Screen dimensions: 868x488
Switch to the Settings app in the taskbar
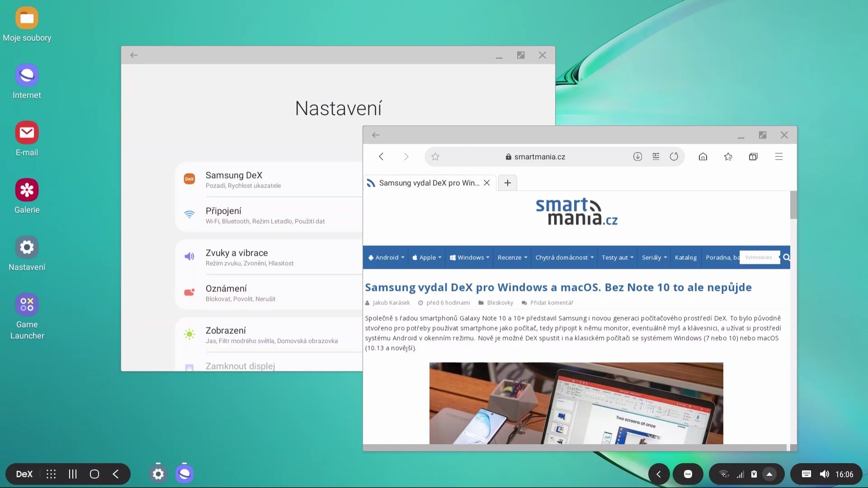(x=158, y=474)
